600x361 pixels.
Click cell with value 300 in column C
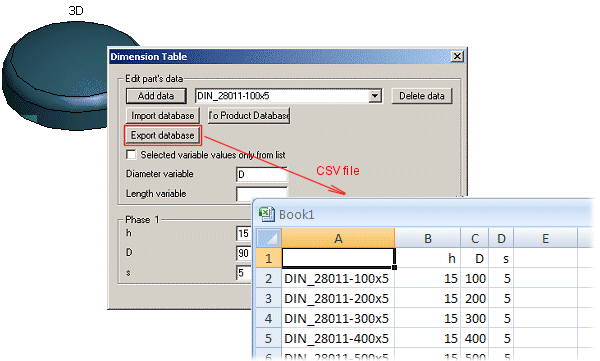(475, 318)
